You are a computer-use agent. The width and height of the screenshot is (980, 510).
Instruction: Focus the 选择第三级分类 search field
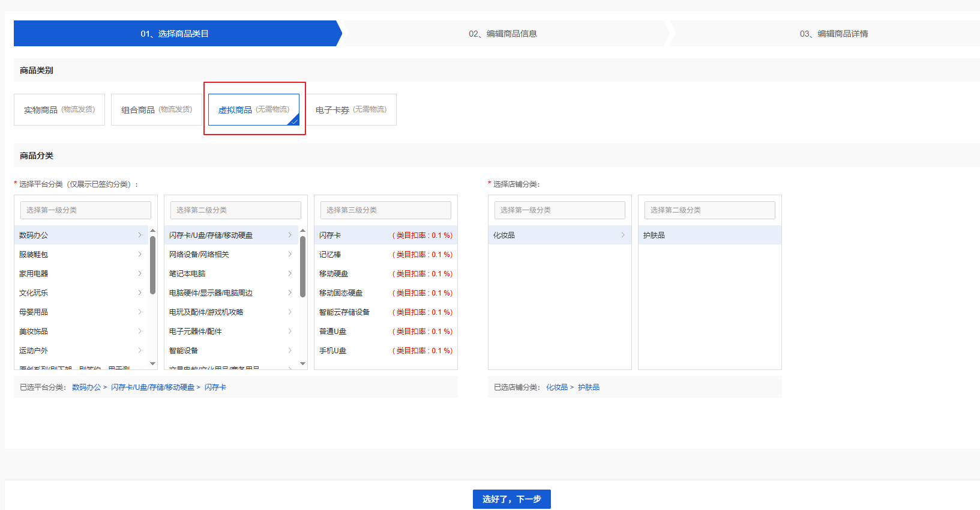pyautogui.click(x=386, y=210)
